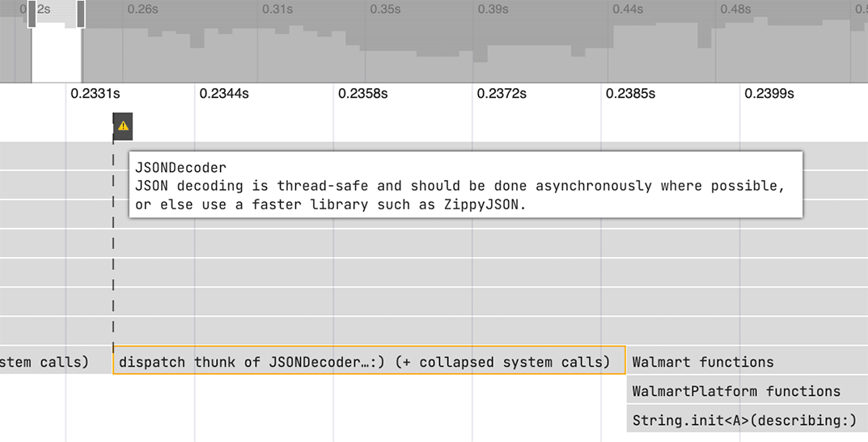
Task: Select the dispatch thunk of JSONDecoder block
Action: tap(368, 362)
